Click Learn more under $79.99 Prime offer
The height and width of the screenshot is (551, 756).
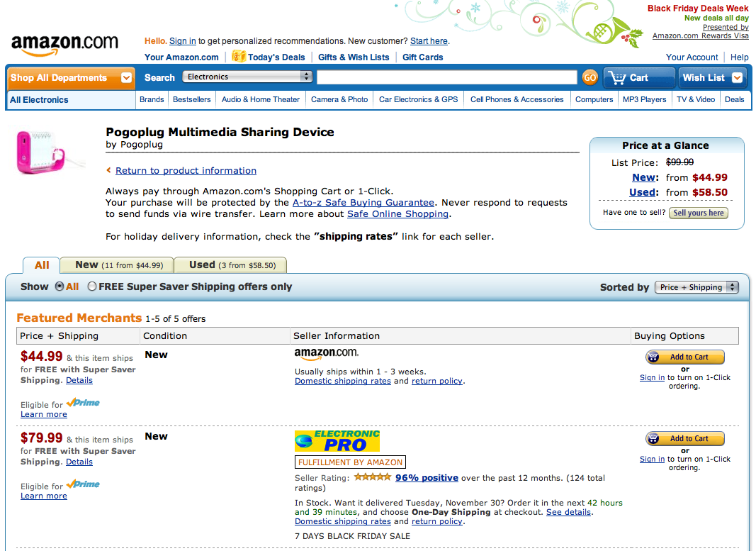(x=43, y=496)
